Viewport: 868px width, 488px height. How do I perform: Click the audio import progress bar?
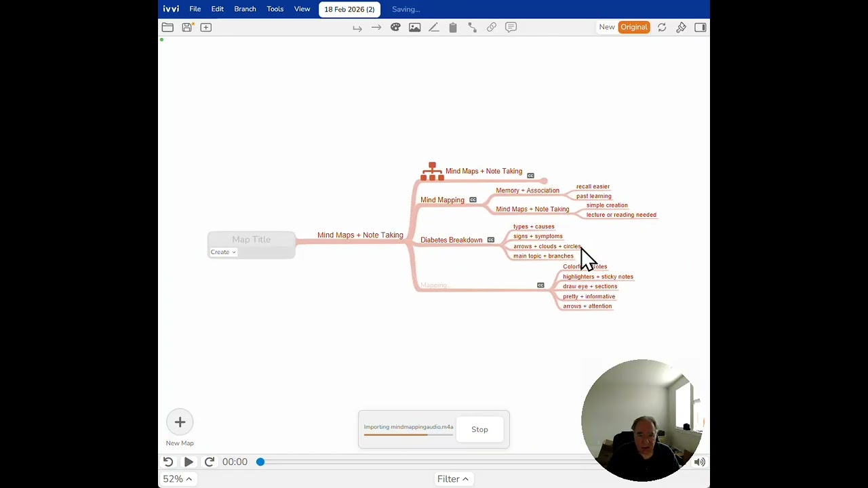(x=408, y=434)
